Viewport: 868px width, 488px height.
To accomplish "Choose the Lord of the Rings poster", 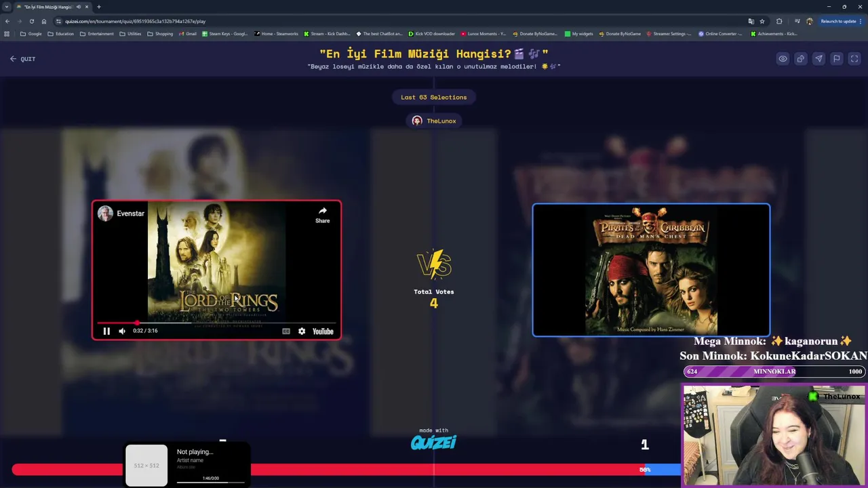I will (216, 261).
